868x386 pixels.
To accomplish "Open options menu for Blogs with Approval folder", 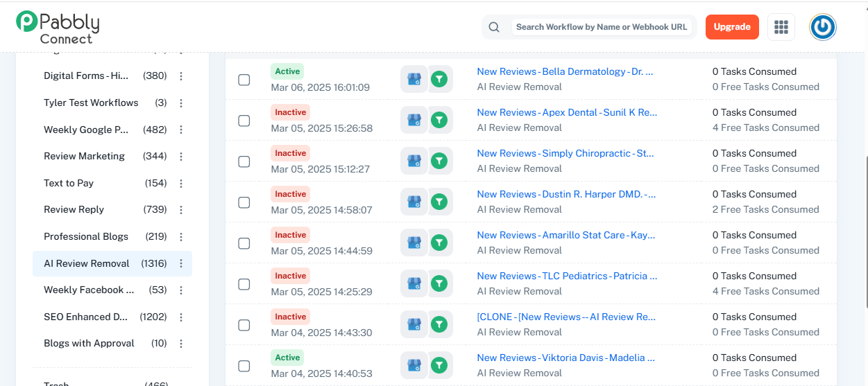I will pyautogui.click(x=181, y=344).
